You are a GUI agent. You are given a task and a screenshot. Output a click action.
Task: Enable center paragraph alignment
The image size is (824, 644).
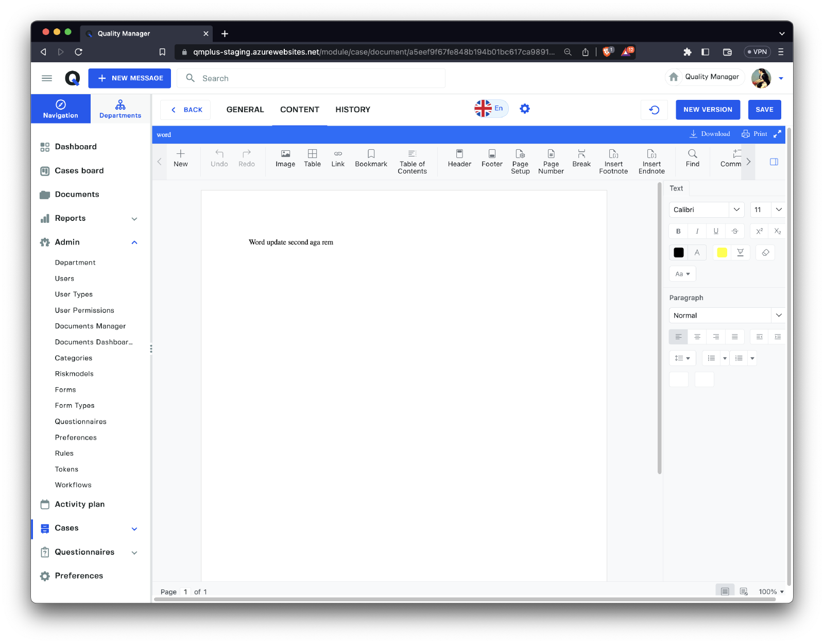(x=697, y=337)
